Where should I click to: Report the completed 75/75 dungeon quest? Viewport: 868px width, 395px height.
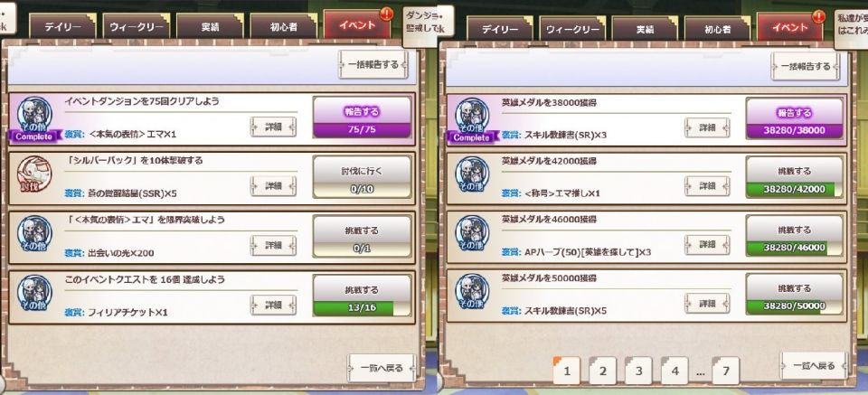pyautogui.click(x=362, y=111)
